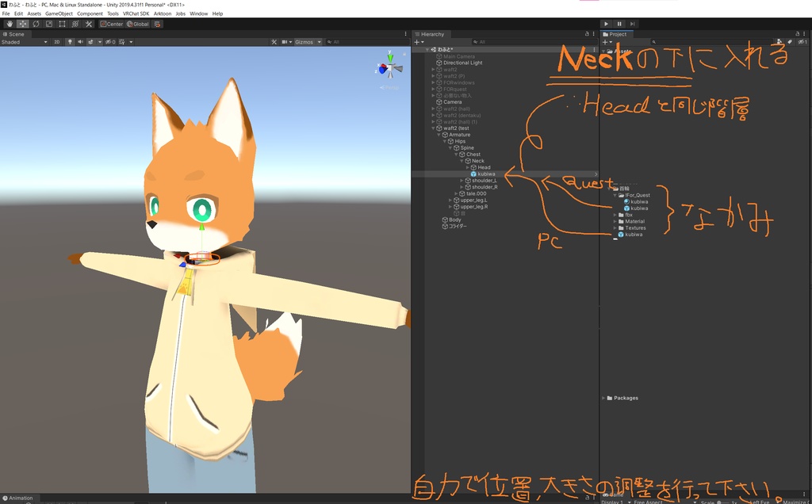812x504 pixels.
Task: Select the Move tool
Action: (x=22, y=24)
